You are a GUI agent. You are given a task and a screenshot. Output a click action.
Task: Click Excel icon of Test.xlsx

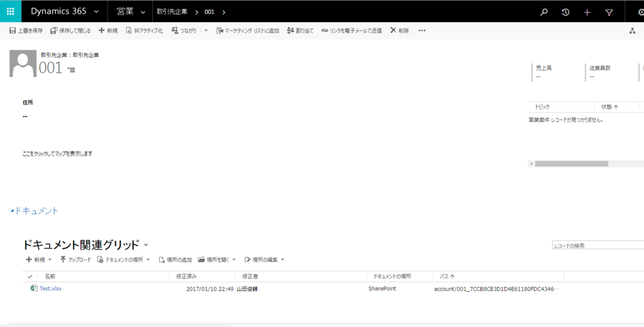coord(34,289)
